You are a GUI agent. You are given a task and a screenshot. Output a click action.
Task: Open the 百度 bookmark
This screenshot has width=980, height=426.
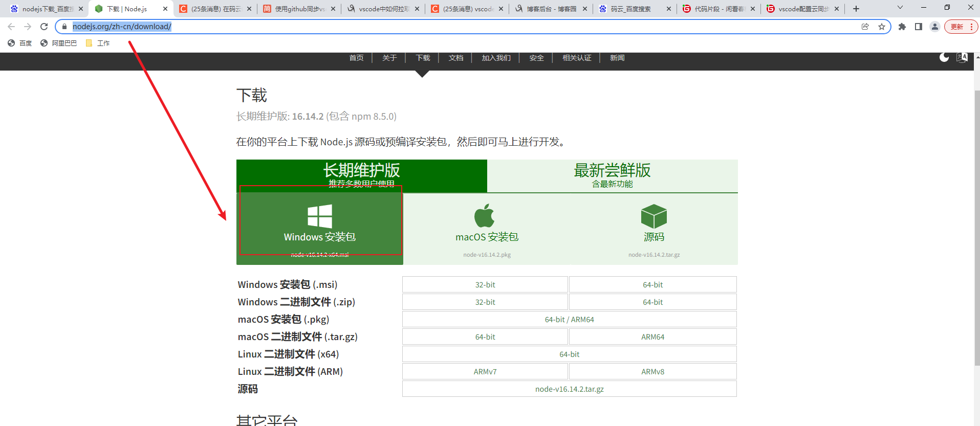20,43
